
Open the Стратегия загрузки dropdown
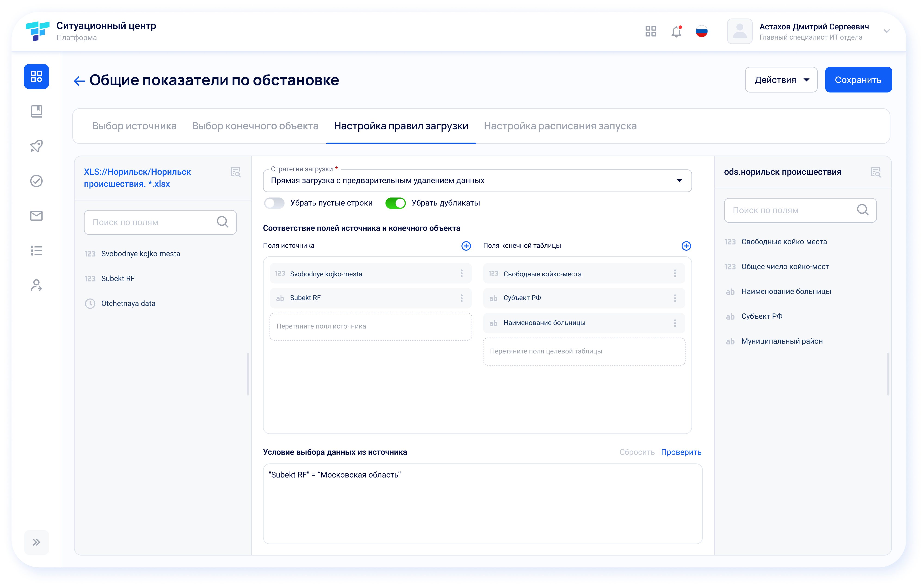tap(477, 181)
